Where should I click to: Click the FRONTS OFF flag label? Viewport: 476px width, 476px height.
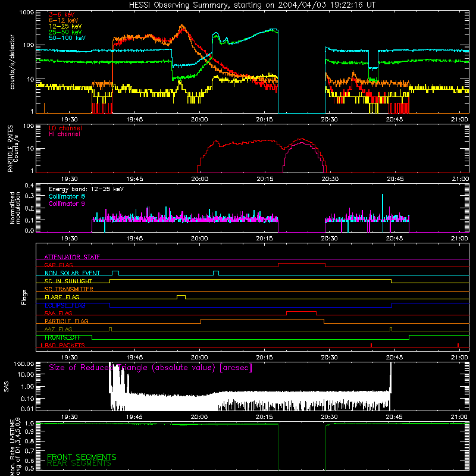coord(62,337)
